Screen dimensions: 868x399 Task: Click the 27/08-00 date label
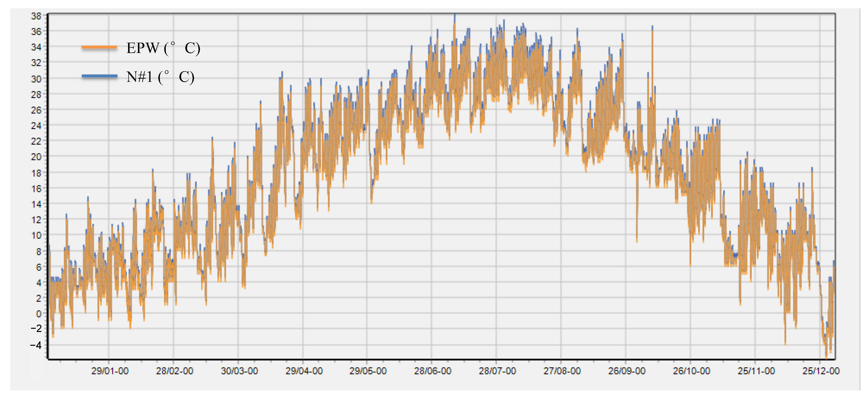tap(562, 371)
